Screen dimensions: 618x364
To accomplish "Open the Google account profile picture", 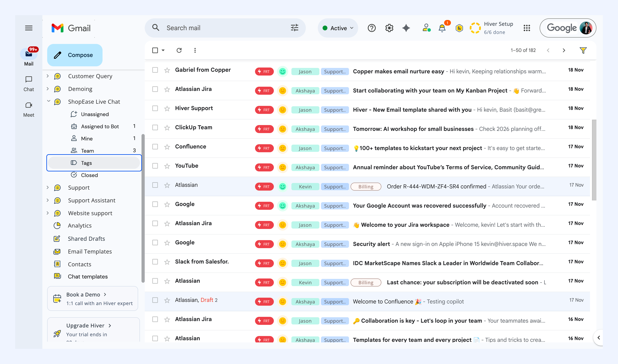I will (x=586, y=28).
